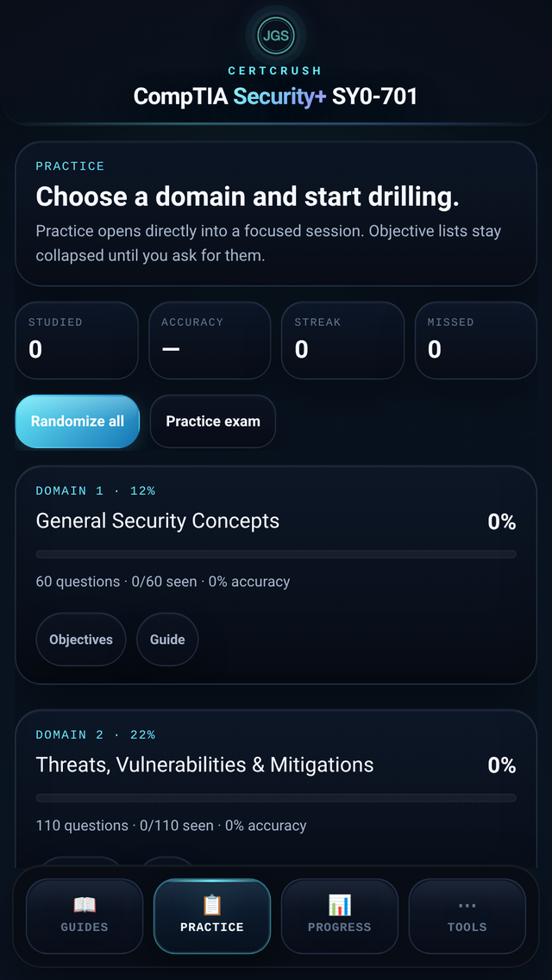
Task: Switch to the GUIDES tab
Action: click(84, 916)
